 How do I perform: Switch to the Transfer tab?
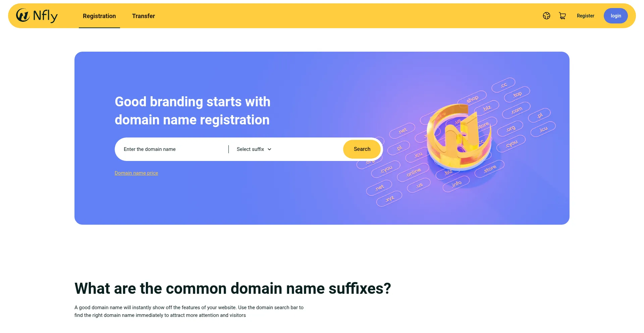[144, 16]
